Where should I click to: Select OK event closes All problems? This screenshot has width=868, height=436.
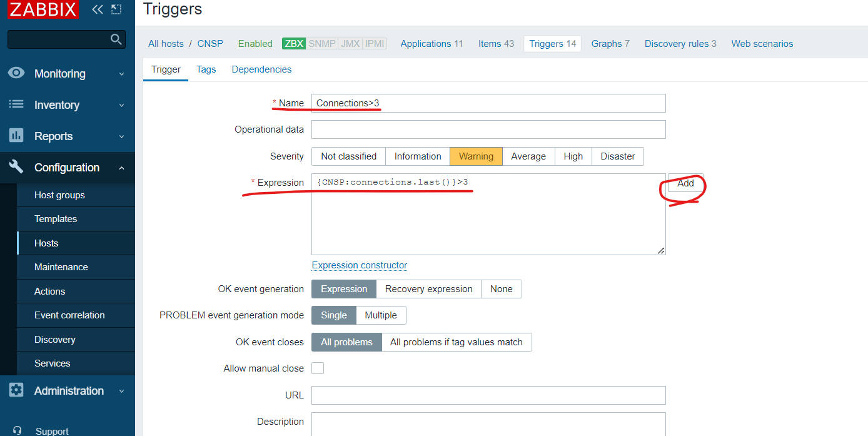click(x=346, y=342)
